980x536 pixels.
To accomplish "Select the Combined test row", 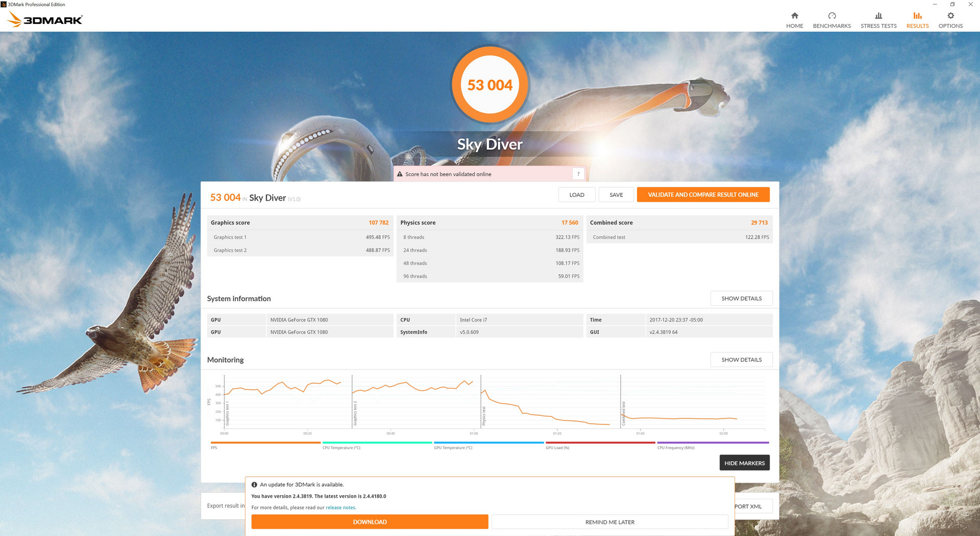I will tap(679, 237).
